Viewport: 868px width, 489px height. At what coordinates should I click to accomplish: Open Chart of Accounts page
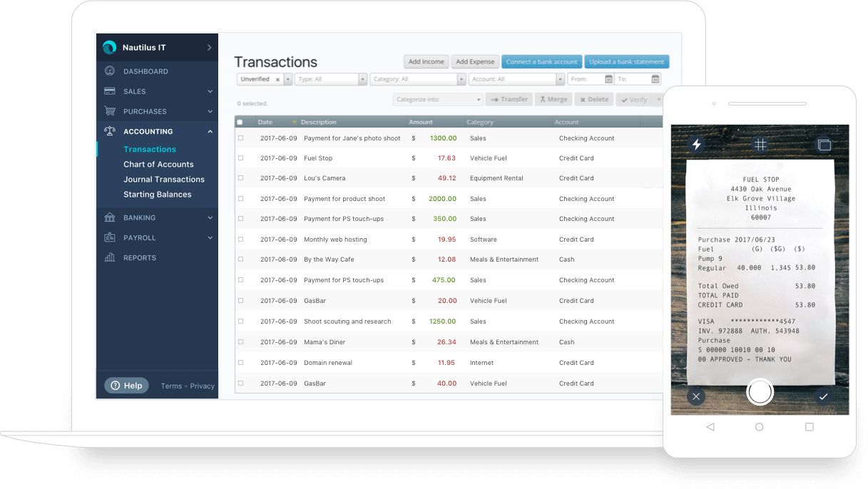click(158, 164)
